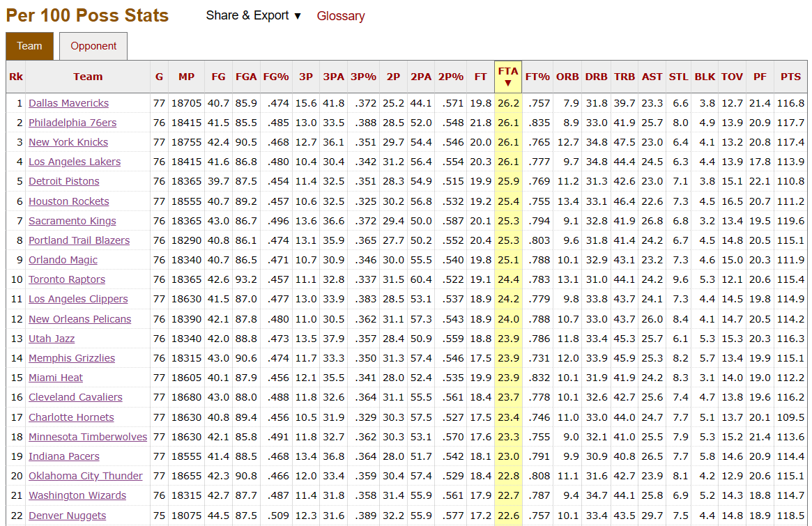Open the Utah Jazz link
The width and height of the screenshot is (812, 526).
[x=52, y=339]
